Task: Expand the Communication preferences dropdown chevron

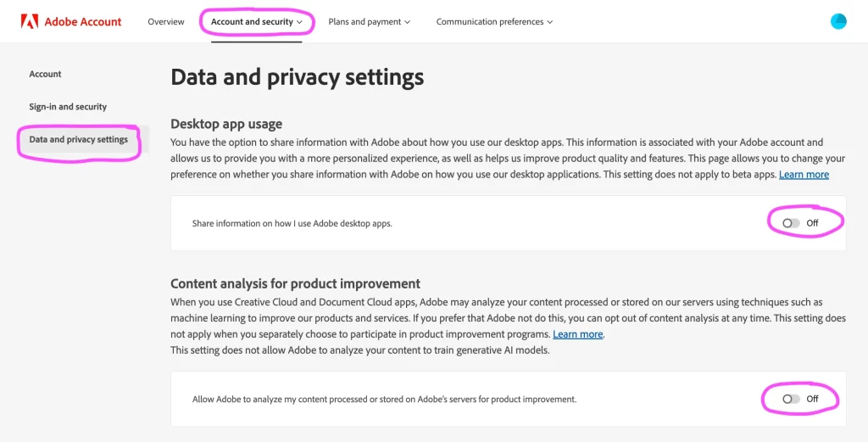Action: pos(550,22)
